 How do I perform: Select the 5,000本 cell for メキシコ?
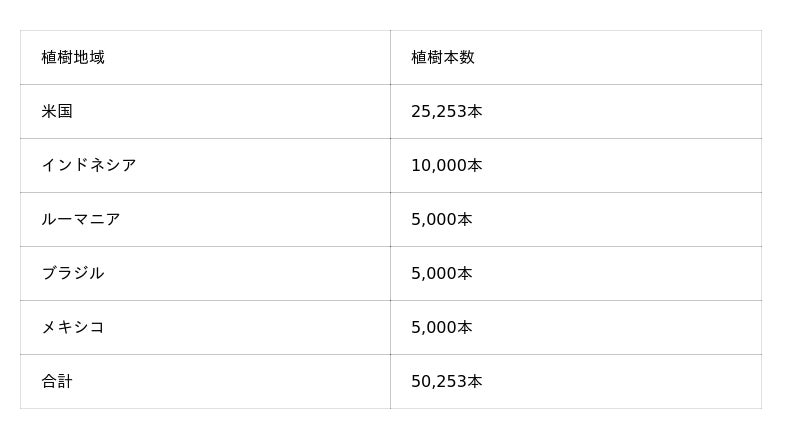(441, 328)
